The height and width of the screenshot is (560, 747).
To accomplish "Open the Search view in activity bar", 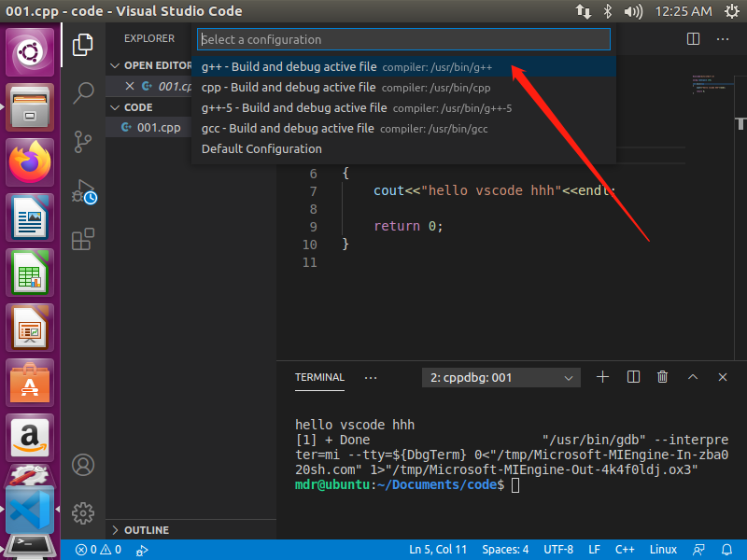I will (x=83, y=92).
